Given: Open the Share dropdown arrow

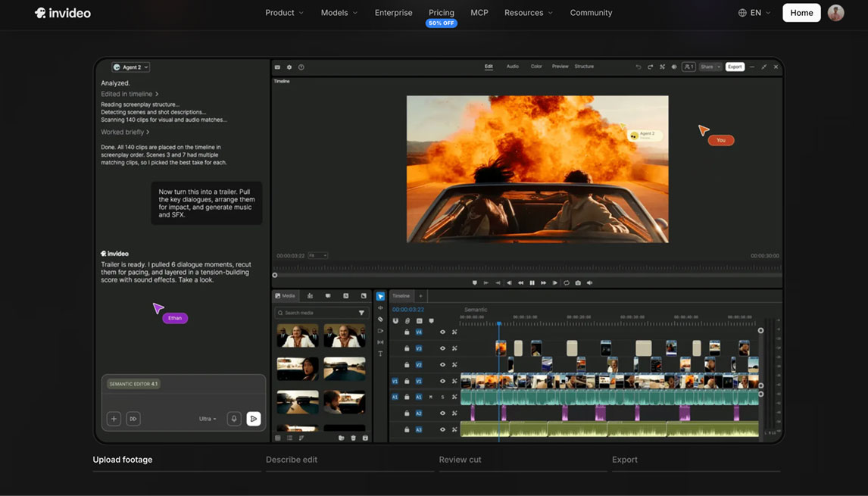Looking at the screenshot, I should pyautogui.click(x=719, y=67).
